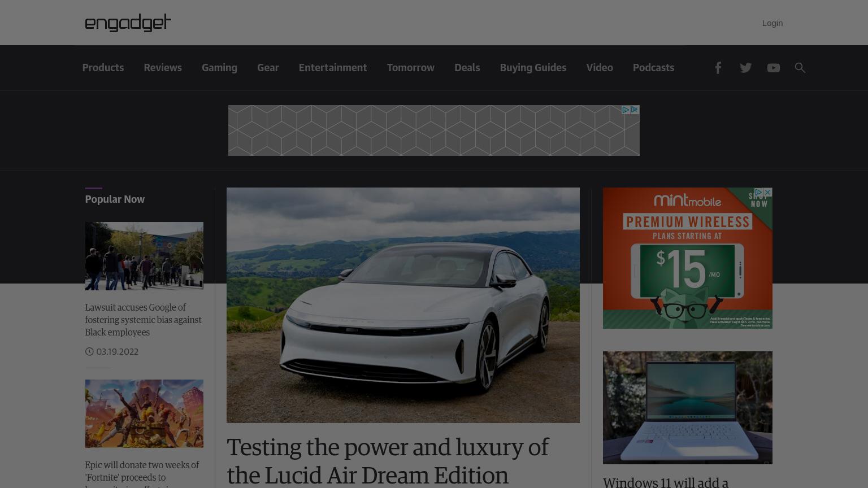
Task: Open the Mint Mobile $15/mo advertisement
Action: [687, 258]
